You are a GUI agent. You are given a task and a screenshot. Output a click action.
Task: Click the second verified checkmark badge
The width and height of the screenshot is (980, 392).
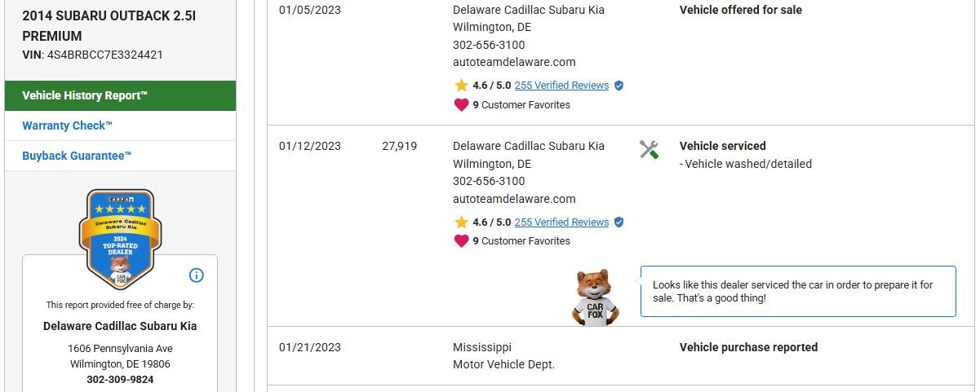(x=619, y=222)
